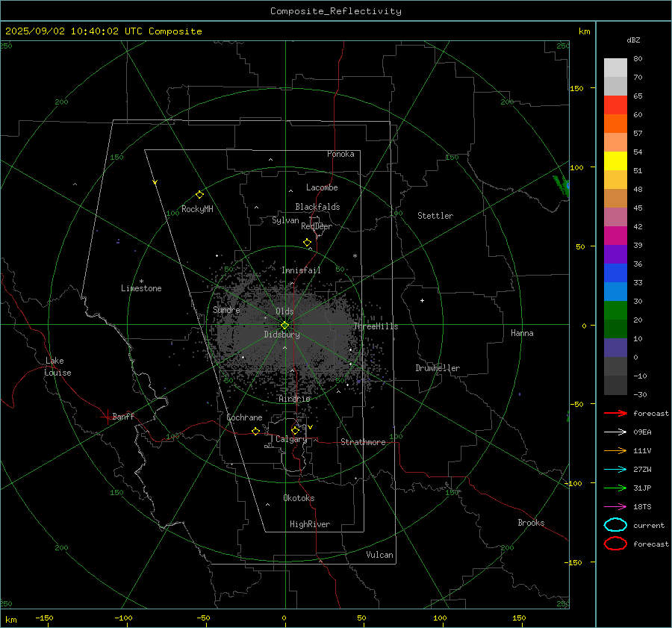Image resolution: width=672 pixels, height=628 pixels.
Task: Click the green 31JP arrow in legend
Action: pyautogui.click(x=616, y=488)
